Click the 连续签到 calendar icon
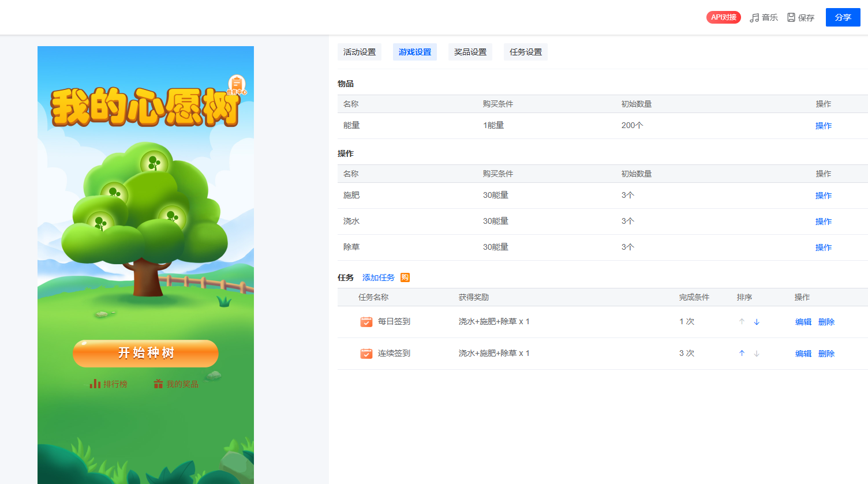Viewport: 868px width, 484px height. [x=366, y=354]
